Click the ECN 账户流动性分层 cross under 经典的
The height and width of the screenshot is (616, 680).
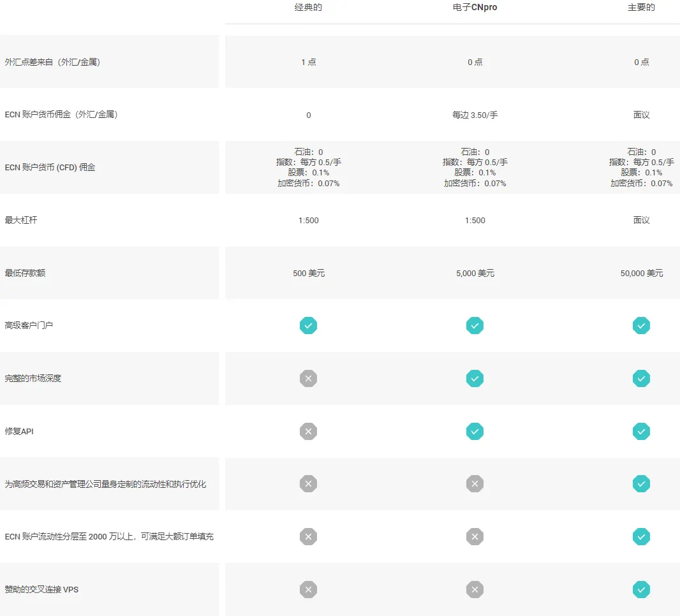308,537
